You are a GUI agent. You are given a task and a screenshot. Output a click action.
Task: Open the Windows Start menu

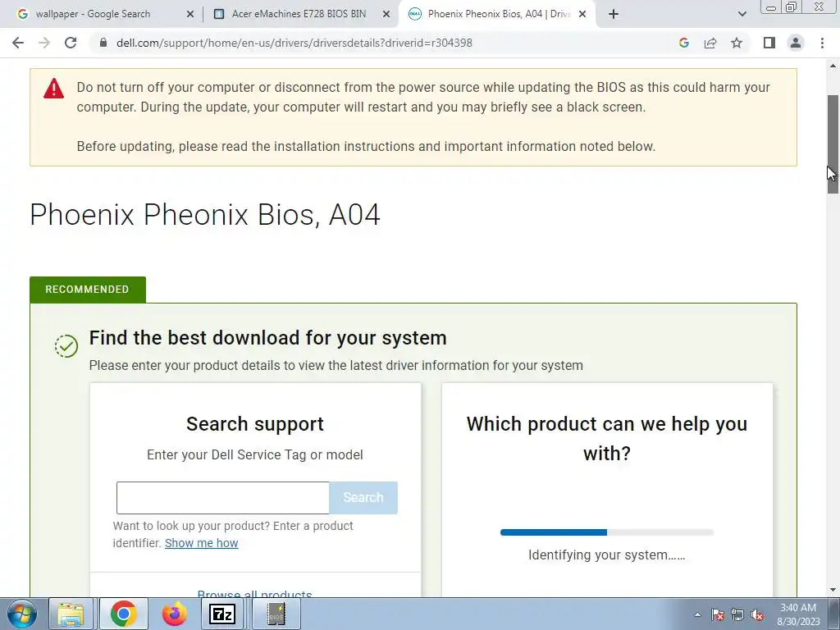coord(21,614)
